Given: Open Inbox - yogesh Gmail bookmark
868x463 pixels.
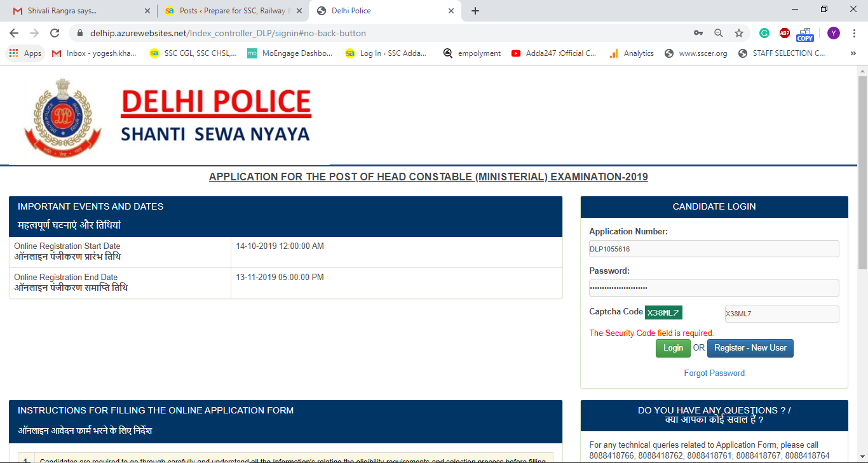Looking at the screenshot, I should [x=94, y=53].
